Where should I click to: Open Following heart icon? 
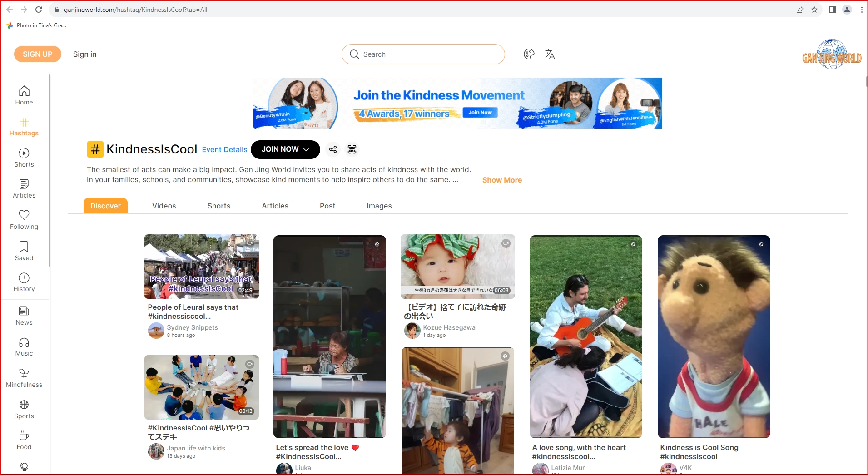point(24,215)
